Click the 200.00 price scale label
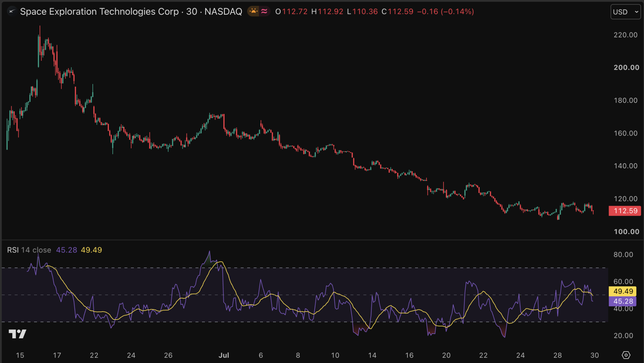Screen dimensions: 644x363 pyautogui.click(x=626, y=67)
